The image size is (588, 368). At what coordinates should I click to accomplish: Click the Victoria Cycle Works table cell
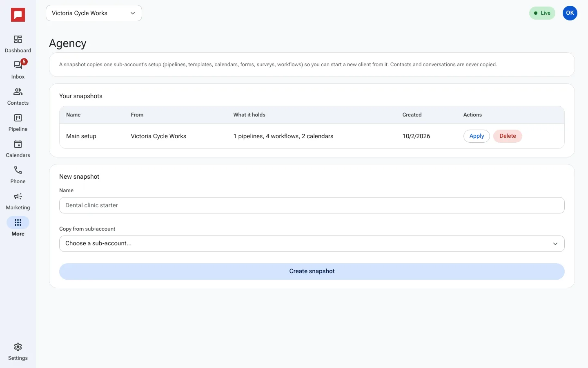pyautogui.click(x=158, y=136)
